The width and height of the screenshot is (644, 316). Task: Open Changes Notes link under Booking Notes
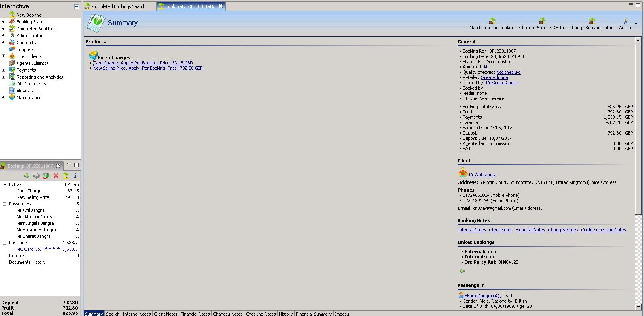[563, 230]
